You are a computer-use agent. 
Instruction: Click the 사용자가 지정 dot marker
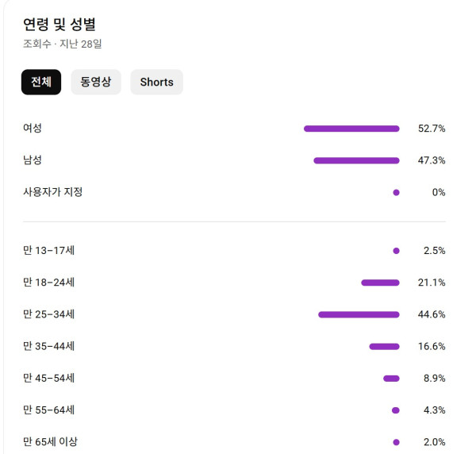click(x=396, y=192)
